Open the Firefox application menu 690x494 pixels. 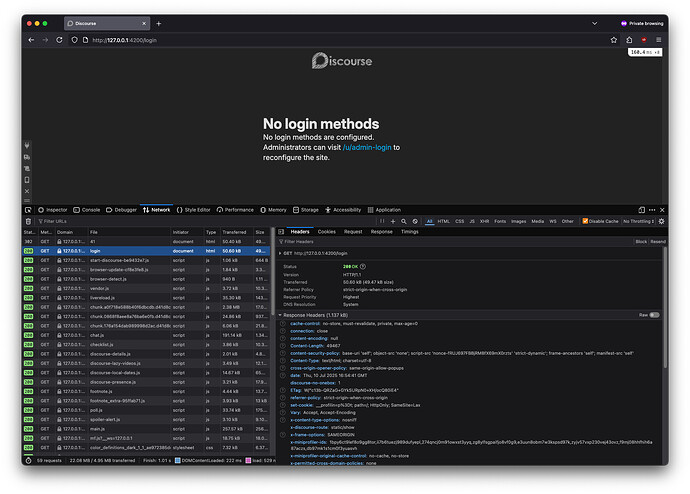[658, 40]
